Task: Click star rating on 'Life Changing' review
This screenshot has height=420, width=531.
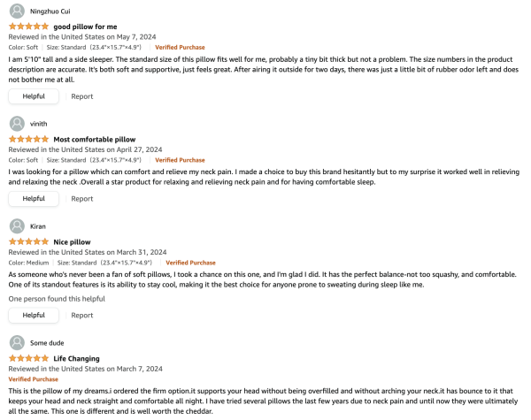Action: click(x=28, y=358)
